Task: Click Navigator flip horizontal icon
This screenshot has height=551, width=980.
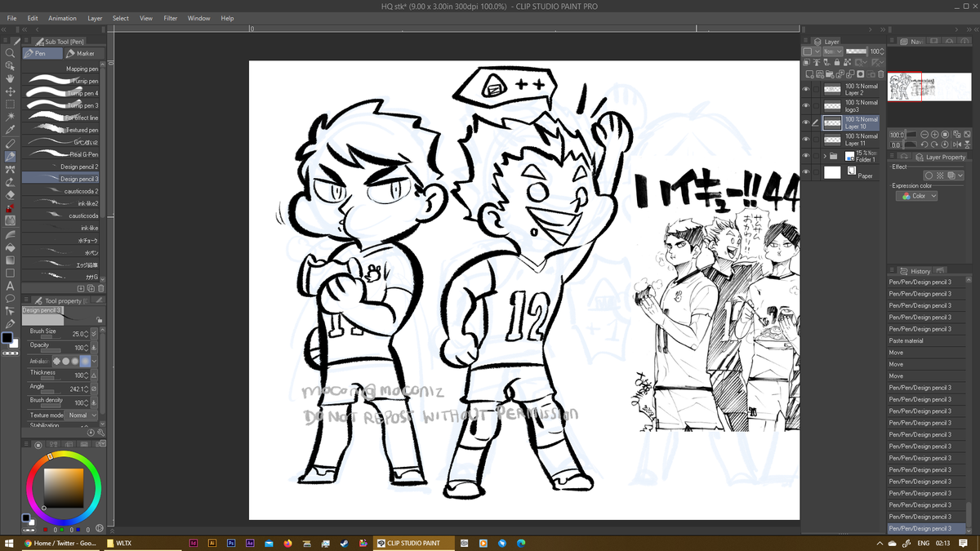Action: pos(957,144)
